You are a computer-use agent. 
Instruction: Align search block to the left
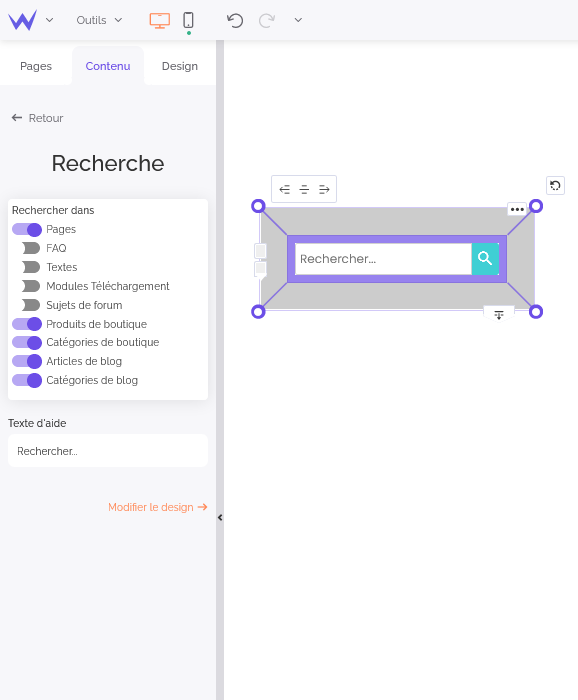[x=284, y=189]
